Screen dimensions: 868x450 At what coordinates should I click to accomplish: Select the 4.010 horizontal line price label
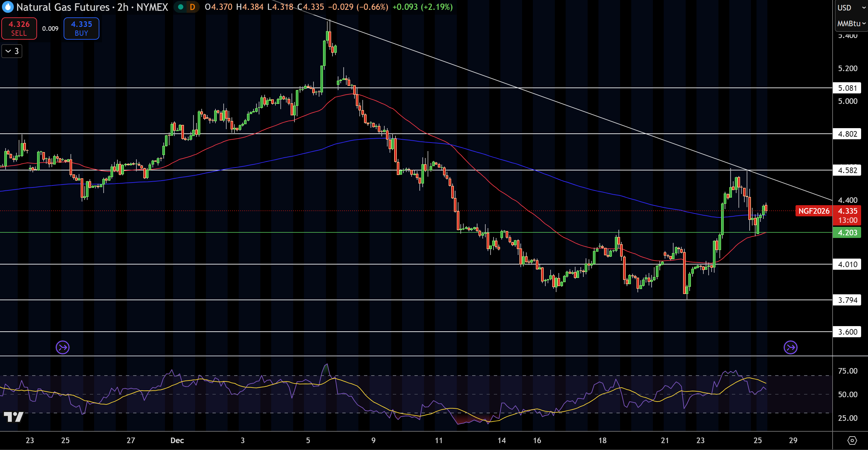[x=847, y=264]
